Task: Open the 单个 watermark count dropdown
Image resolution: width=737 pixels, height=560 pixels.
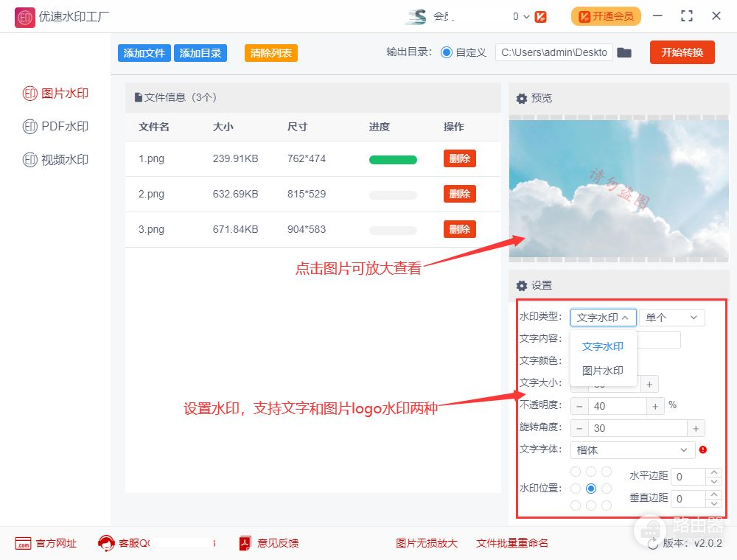Action: coord(671,318)
